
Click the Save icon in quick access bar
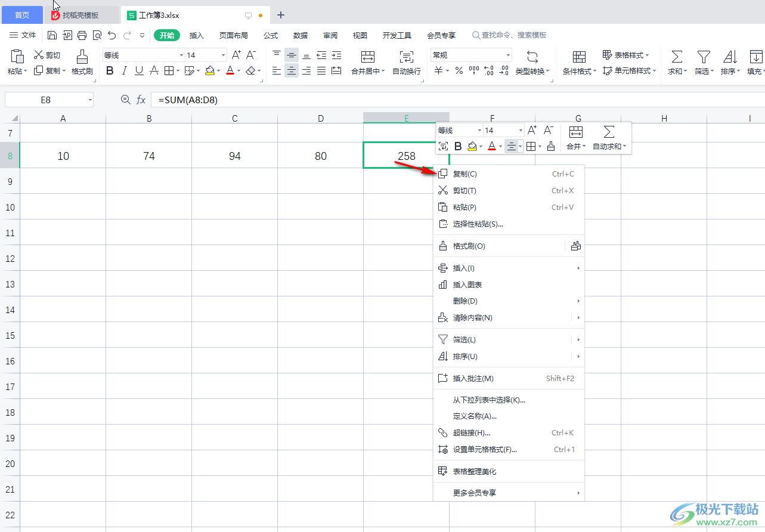click(52, 35)
